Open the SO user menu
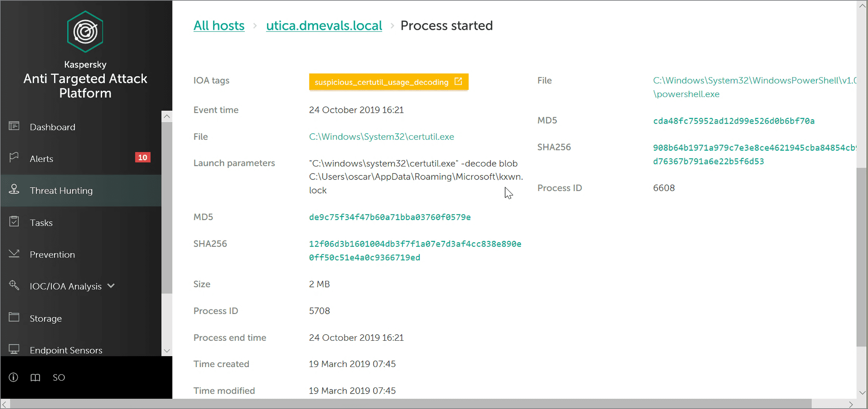 coord(59,377)
